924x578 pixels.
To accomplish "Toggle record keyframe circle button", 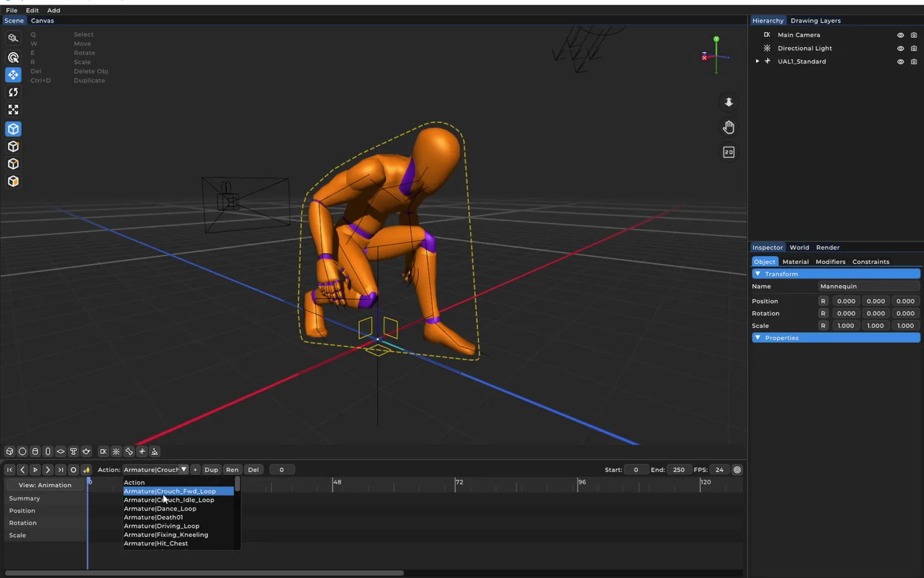I will [73, 470].
